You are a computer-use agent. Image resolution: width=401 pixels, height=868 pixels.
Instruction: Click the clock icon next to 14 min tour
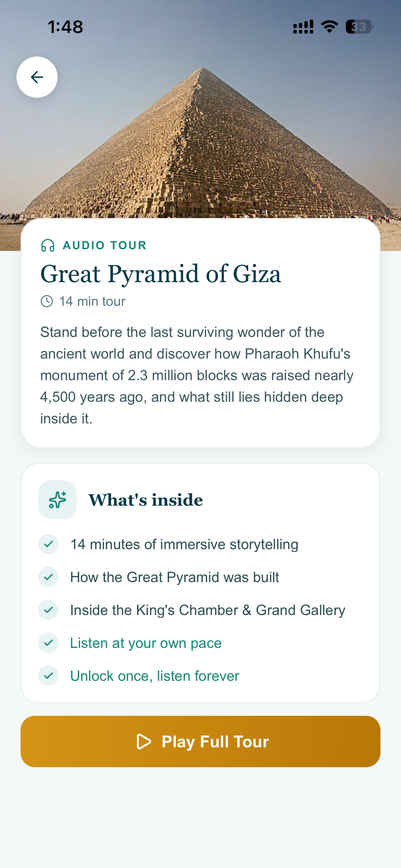click(47, 301)
